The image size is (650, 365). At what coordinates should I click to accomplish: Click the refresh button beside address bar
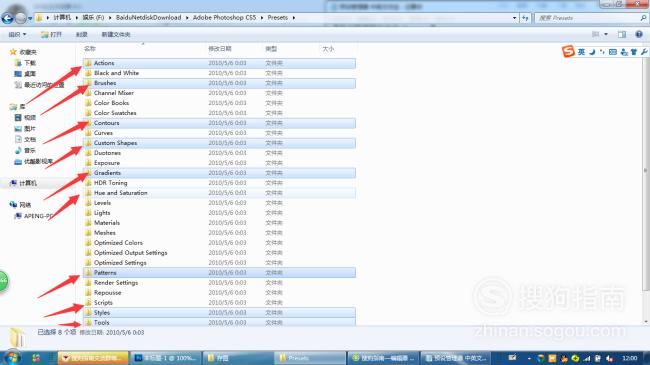click(x=525, y=18)
